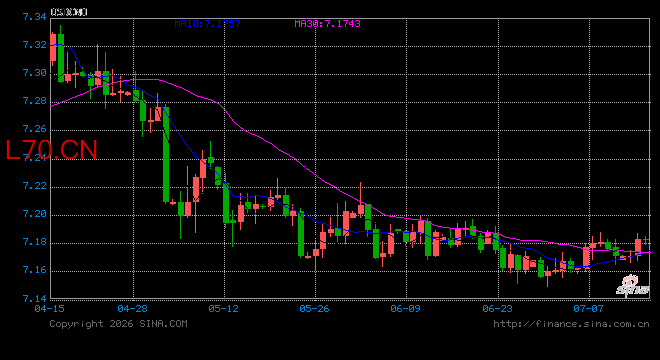The height and width of the screenshot is (360, 660).
Task: Click the 04-28 date label
Action: click(x=133, y=309)
